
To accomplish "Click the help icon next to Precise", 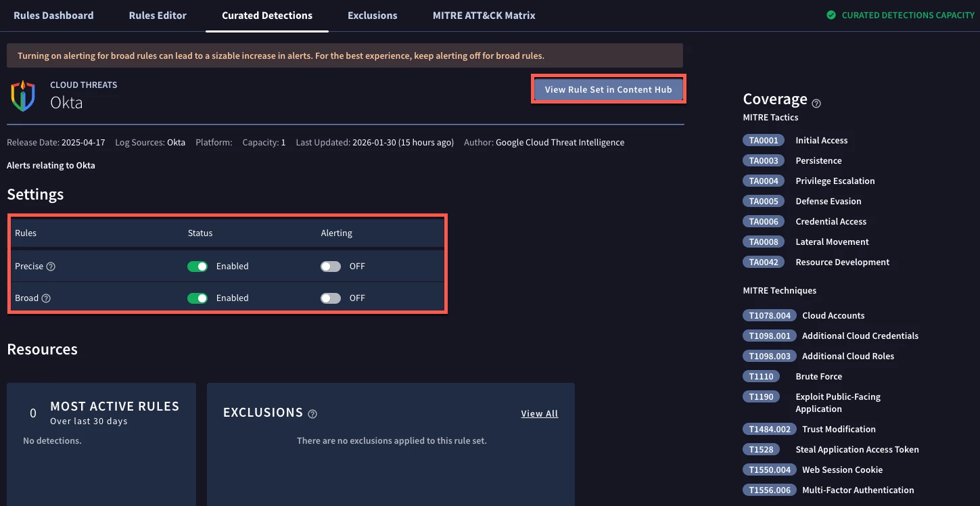I will (x=51, y=267).
